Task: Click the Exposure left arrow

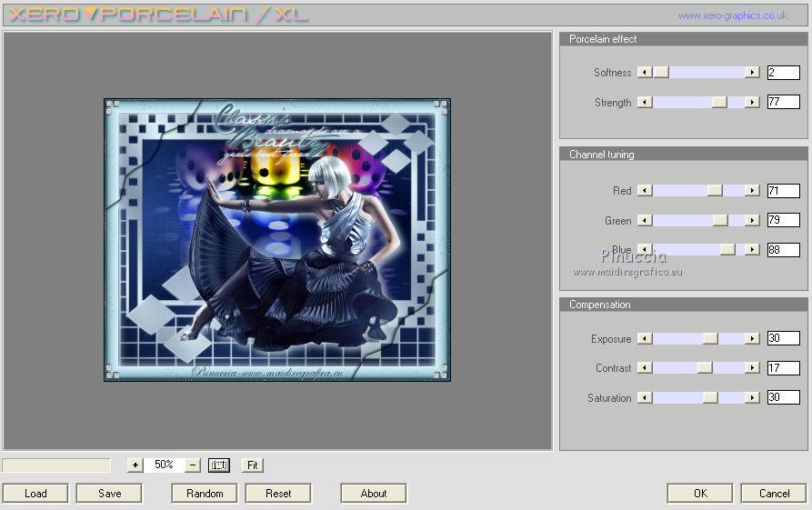Action: tap(645, 338)
